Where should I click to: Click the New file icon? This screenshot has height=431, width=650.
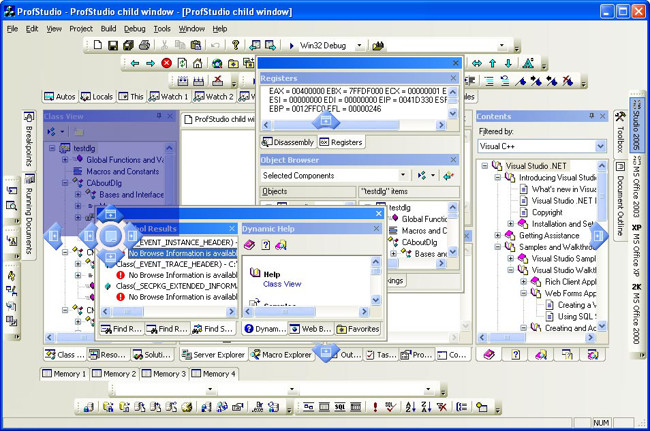coord(98,45)
